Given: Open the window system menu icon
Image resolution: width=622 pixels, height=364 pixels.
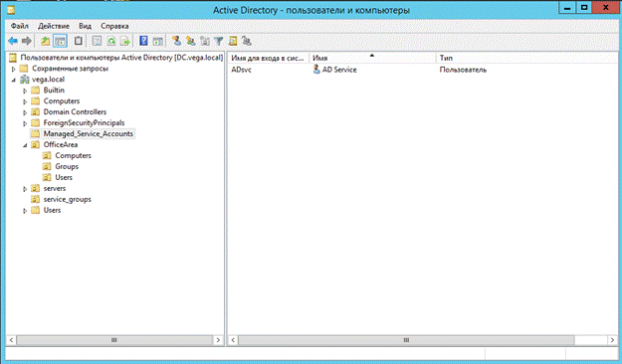Looking at the screenshot, I should (x=11, y=9).
